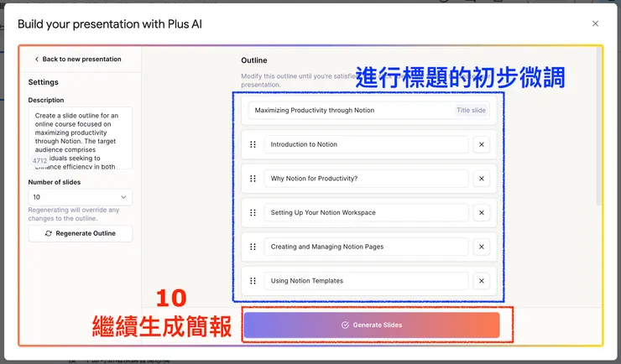Edit the Using Notion Templates field
Image resolution: width=621 pixels, height=364 pixels.
(367, 280)
